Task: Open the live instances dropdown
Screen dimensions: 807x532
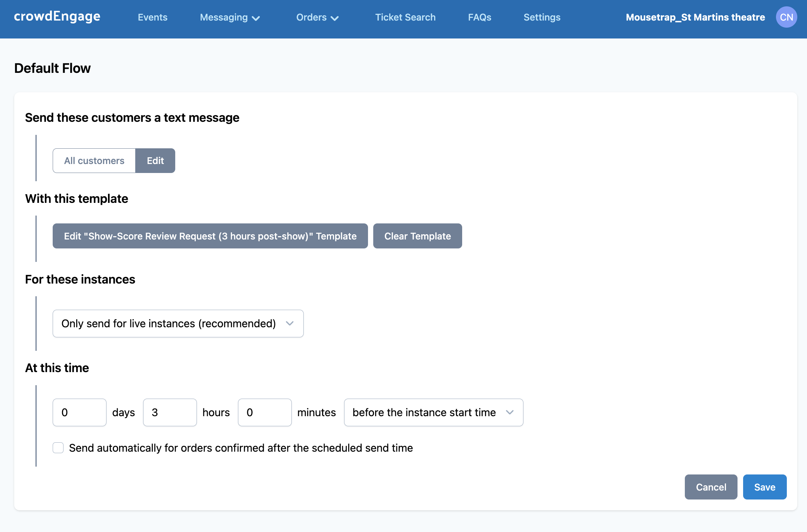Action: click(178, 324)
